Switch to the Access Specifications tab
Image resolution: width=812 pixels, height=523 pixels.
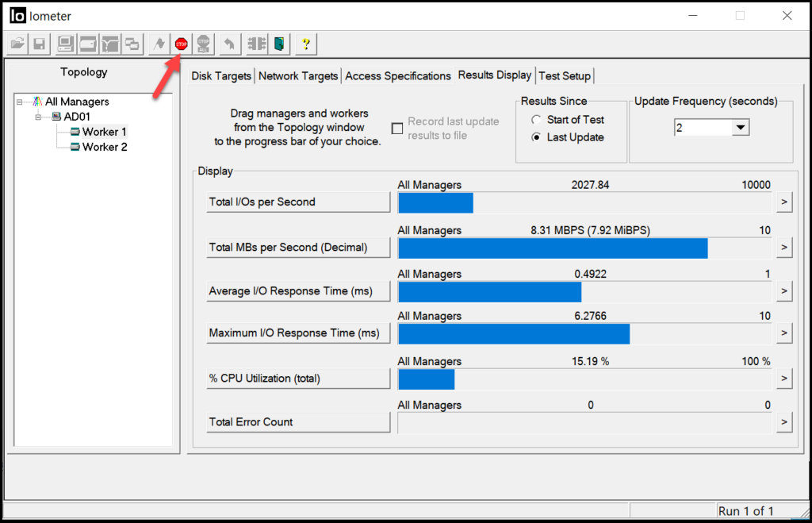click(398, 75)
